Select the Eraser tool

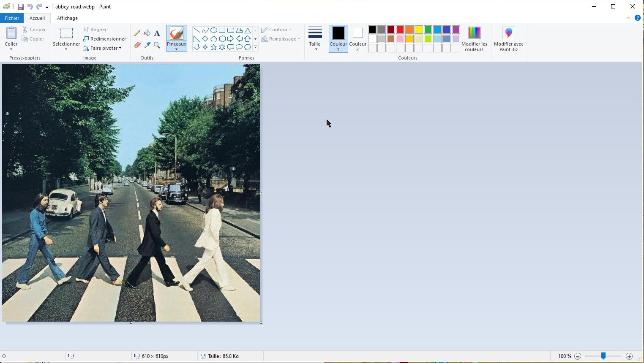pyautogui.click(x=137, y=45)
